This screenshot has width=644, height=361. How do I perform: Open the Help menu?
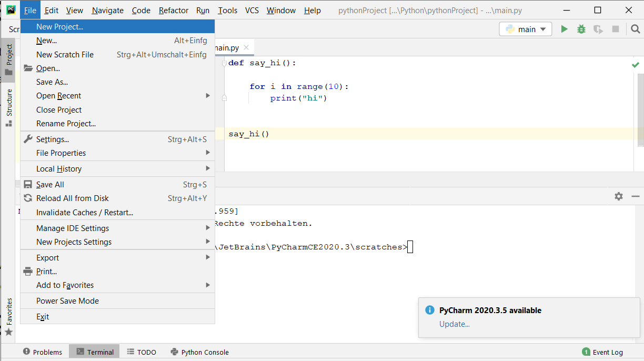312,10
